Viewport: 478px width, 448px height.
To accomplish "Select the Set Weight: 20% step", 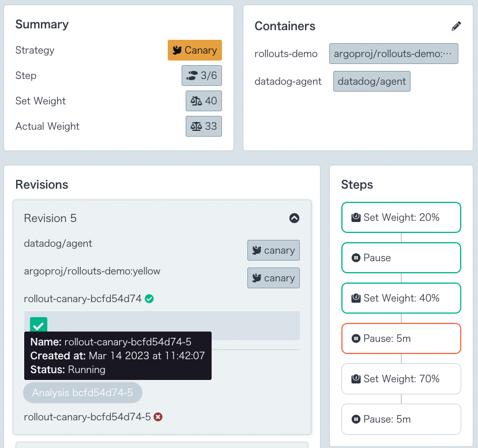I will tap(401, 217).
